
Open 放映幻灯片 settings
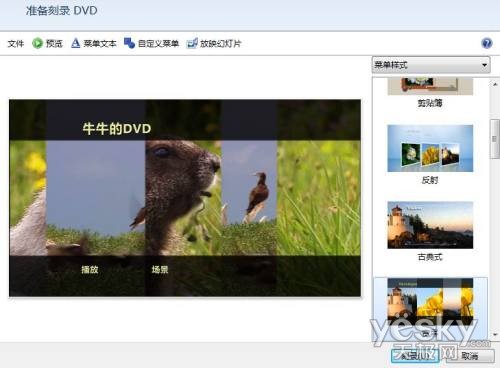(220, 44)
